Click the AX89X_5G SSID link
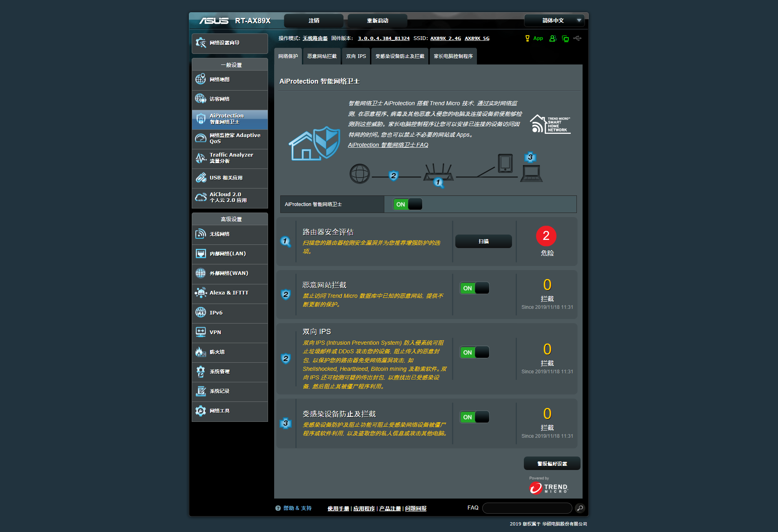The height and width of the screenshot is (532, 778). [x=477, y=38]
